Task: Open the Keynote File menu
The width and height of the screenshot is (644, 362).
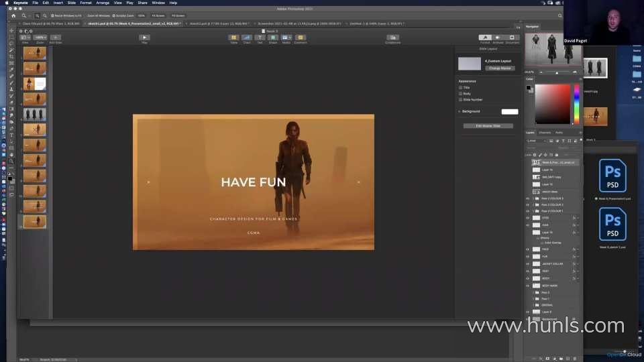Action: pyautogui.click(x=36, y=3)
